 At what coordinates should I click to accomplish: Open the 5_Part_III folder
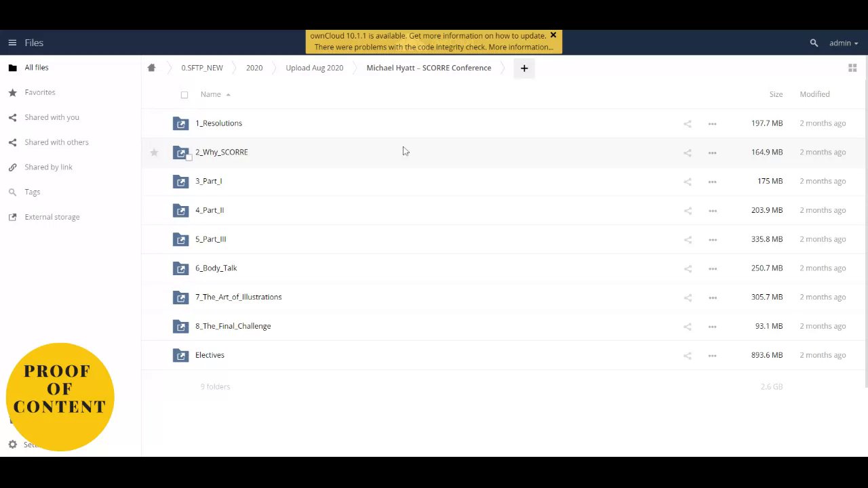click(x=210, y=239)
